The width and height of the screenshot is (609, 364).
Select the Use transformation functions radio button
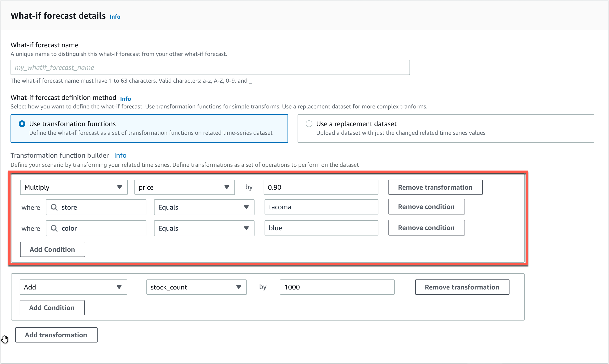coord(22,124)
